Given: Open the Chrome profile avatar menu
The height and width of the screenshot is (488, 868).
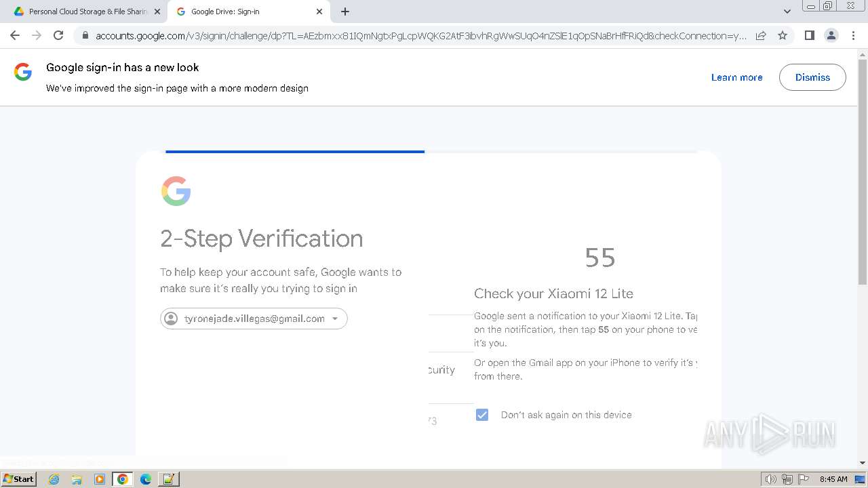Looking at the screenshot, I should point(831,35).
